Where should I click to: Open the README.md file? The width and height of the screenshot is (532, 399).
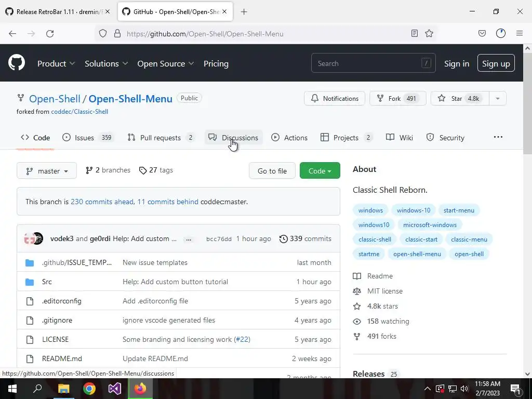[x=62, y=358]
